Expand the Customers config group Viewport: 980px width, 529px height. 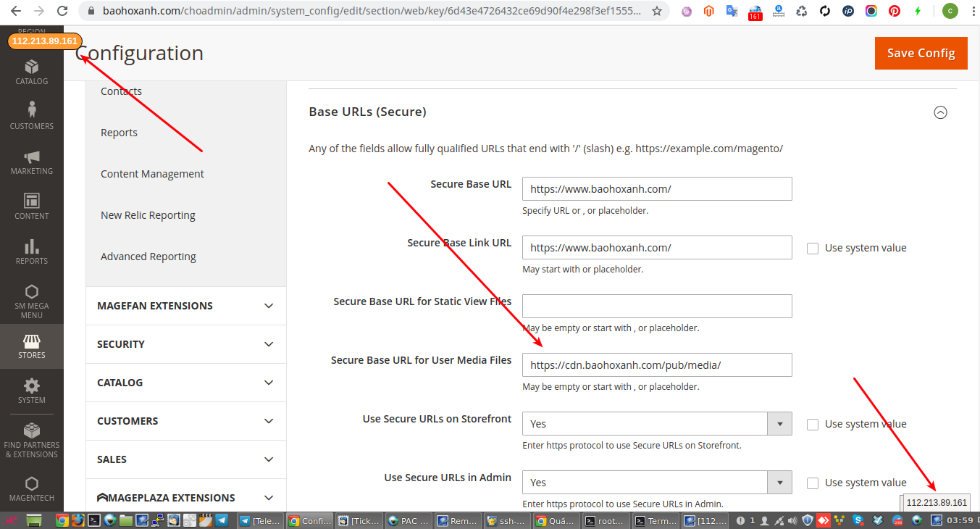point(186,421)
